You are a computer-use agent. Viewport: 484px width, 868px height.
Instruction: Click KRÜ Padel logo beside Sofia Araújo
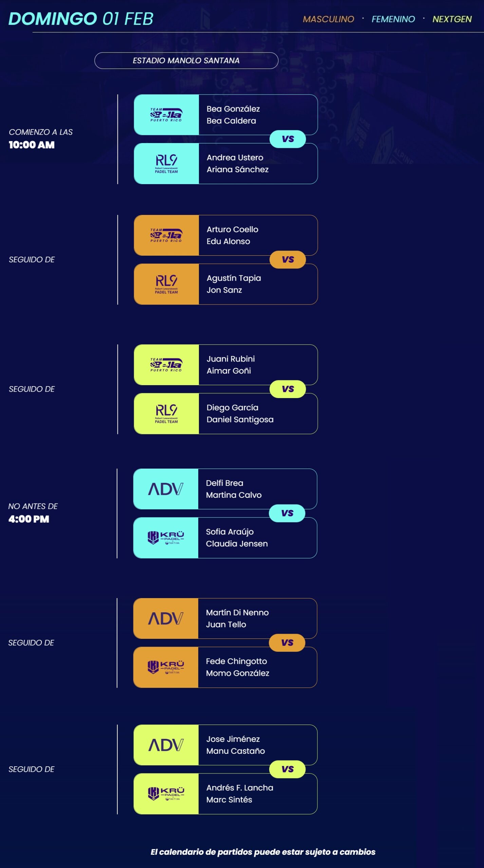[165, 537]
